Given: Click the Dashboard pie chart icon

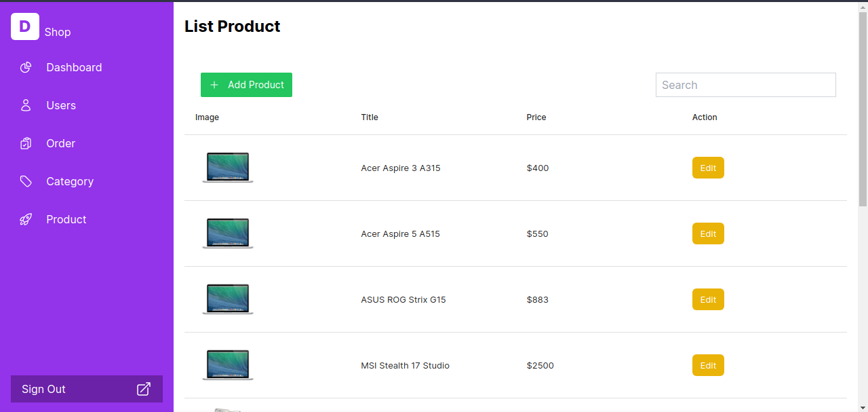Looking at the screenshot, I should (x=26, y=67).
